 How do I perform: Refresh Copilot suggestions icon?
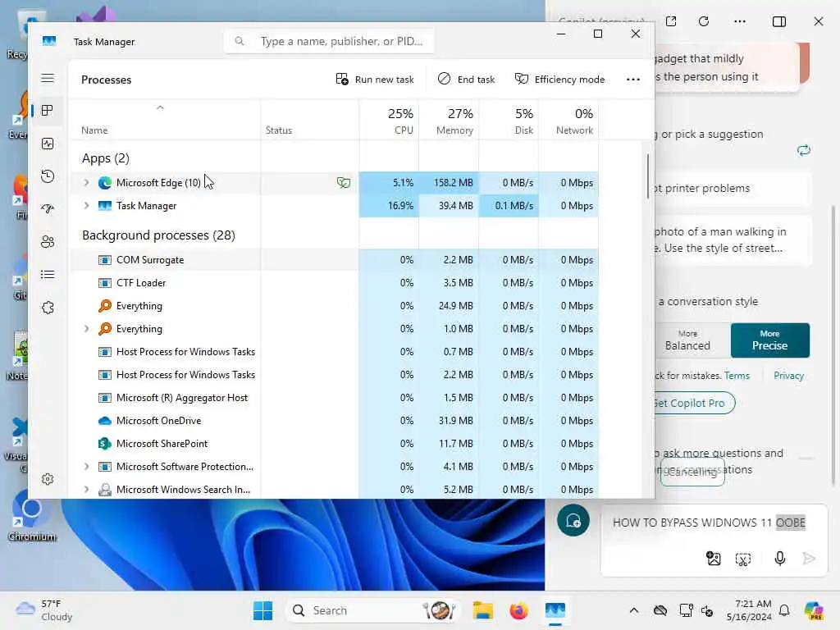[804, 151]
